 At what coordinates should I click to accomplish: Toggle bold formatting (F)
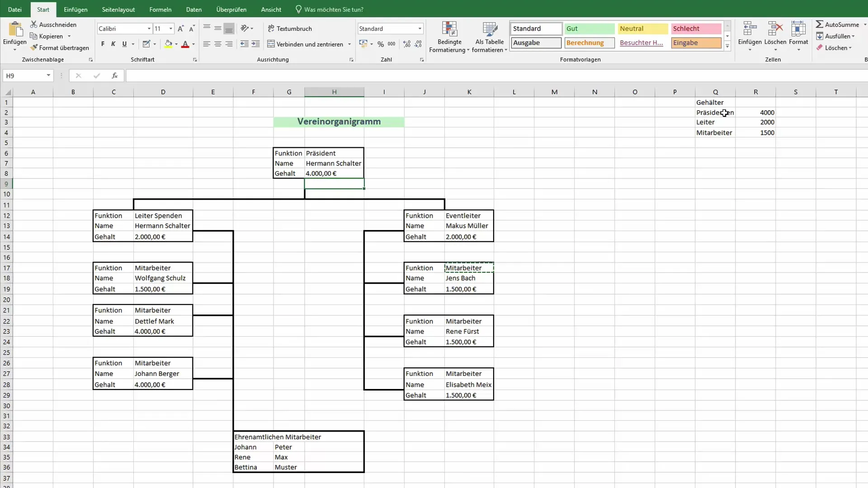pyautogui.click(x=103, y=44)
